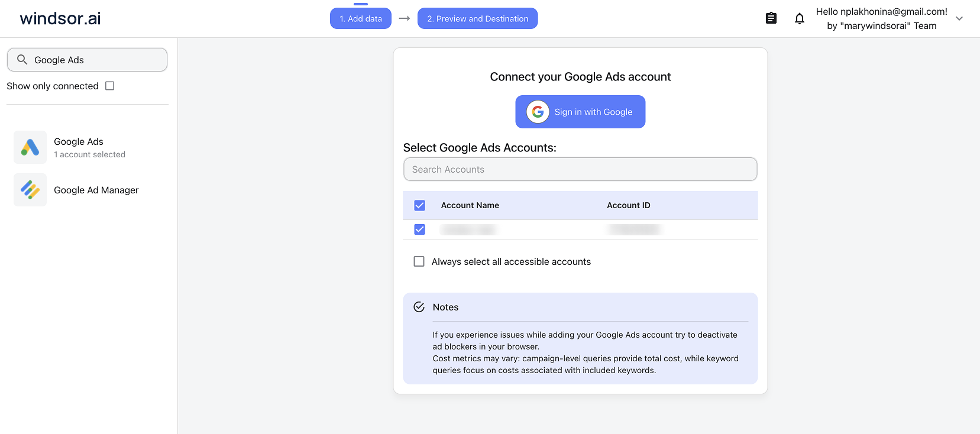Focus the Search Accounts field

click(580, 169)
